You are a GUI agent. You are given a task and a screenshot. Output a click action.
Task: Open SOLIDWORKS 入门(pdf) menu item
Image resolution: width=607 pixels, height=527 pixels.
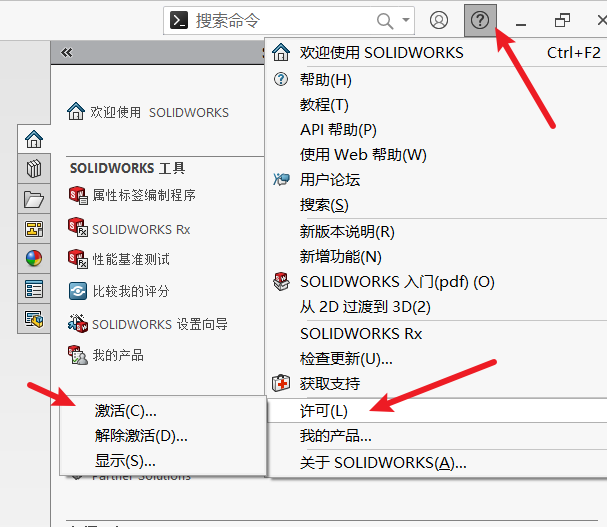pos(436,282)
